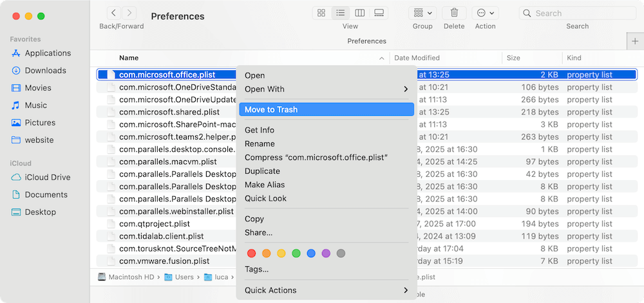The height and width of the screenshot is (303, 644).
Task: Open Pictures in the sidebar
Action: 33,123
